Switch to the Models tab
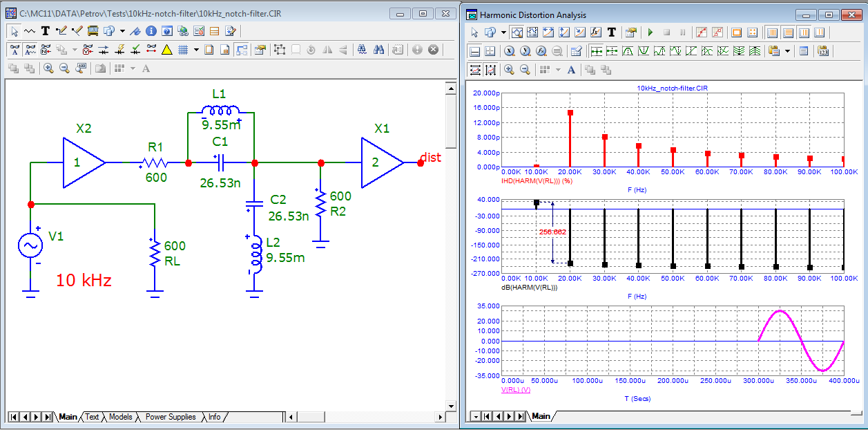 (120, 417)
